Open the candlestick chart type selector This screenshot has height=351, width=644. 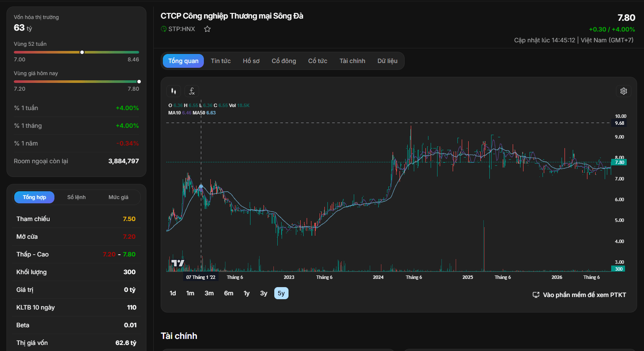(x=174, y=91)
